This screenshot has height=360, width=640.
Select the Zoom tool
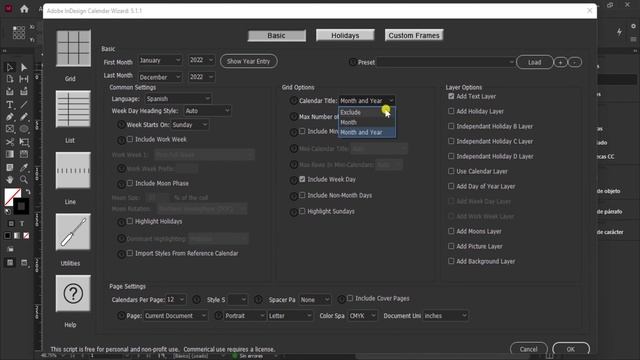(x=24, y=180)
